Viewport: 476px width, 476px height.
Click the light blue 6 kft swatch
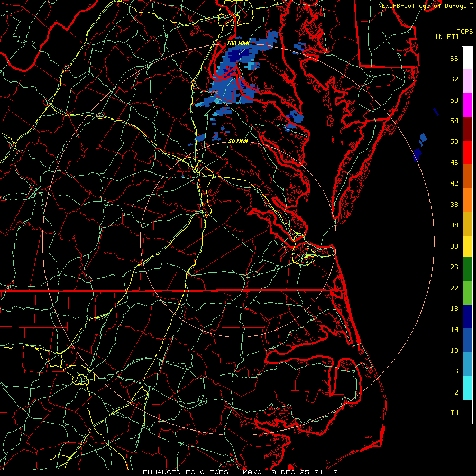pos(467,363)
